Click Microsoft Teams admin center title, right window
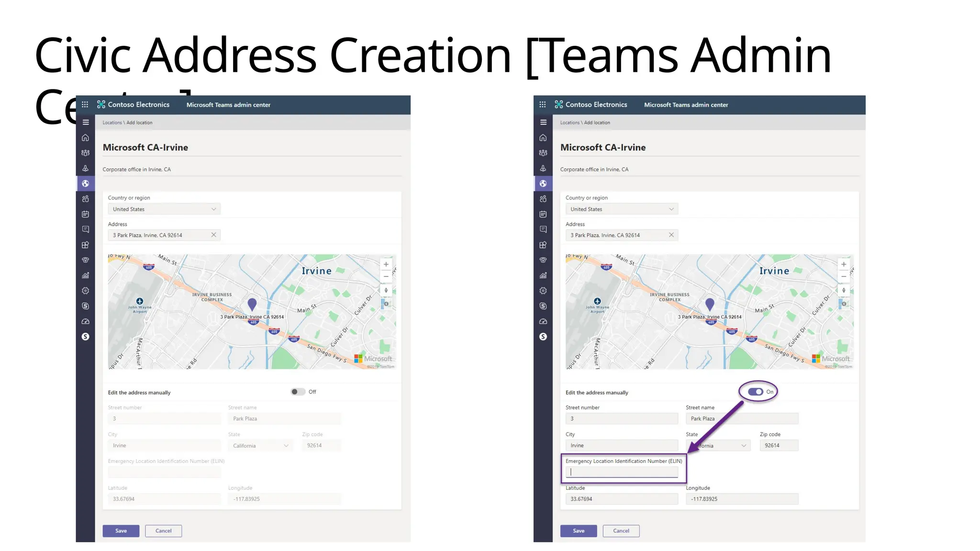 click(x=686, y=105)
